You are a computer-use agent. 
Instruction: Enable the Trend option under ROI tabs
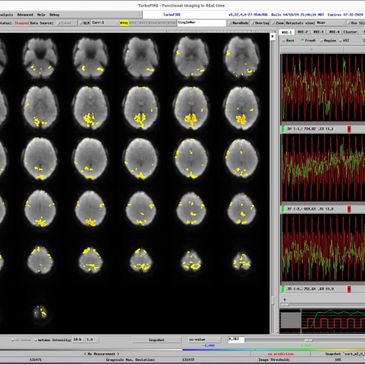(308, 40)
